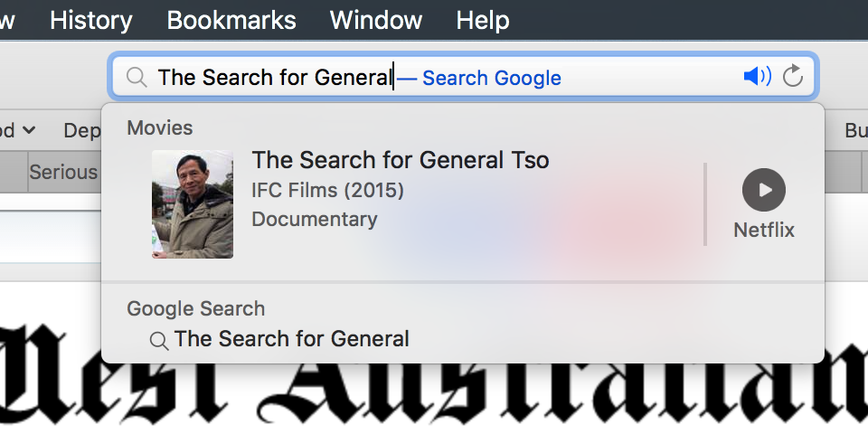868x434 pixels.
Task: Open the History menu
Action: tap(91, 21)
